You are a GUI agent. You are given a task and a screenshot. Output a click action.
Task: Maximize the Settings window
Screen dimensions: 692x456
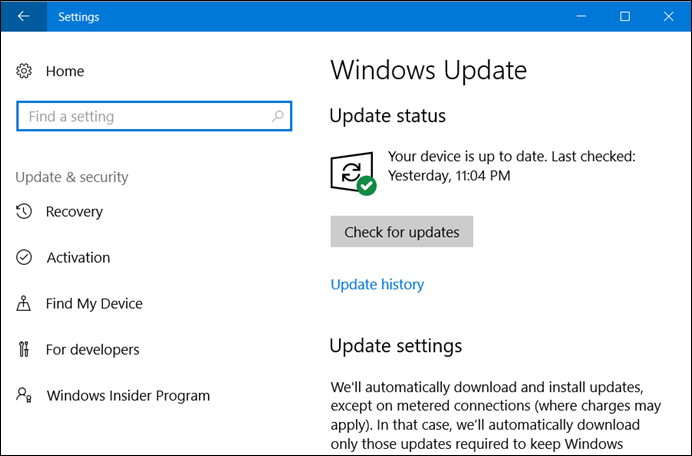point(625,16)
